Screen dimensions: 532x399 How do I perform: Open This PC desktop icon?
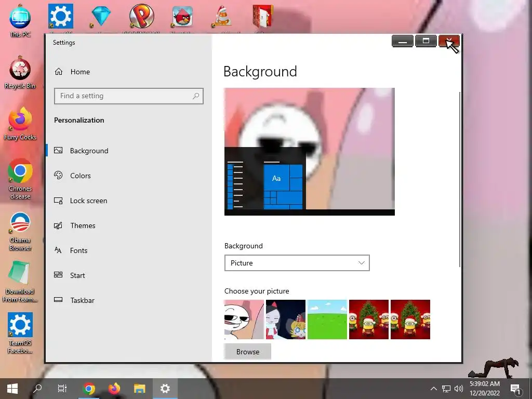click(x=20, y=20)
